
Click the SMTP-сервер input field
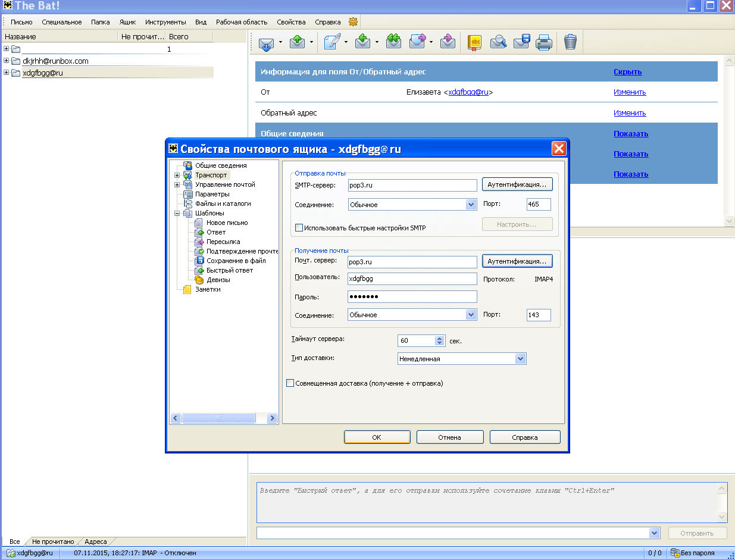pyautogui.click(x=412, y=185)
